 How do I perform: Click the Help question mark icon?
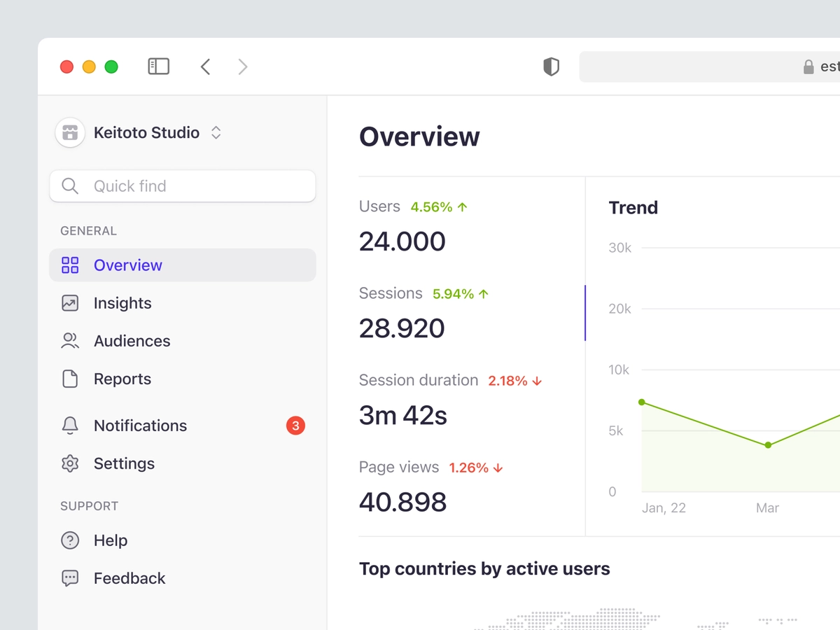pyautogui.click(x=70, y=540)
